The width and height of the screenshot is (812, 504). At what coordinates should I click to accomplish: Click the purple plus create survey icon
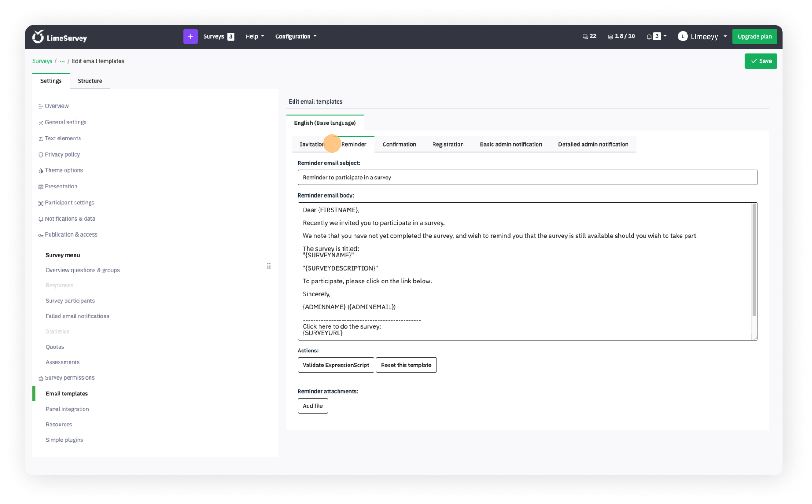point(190,36)
